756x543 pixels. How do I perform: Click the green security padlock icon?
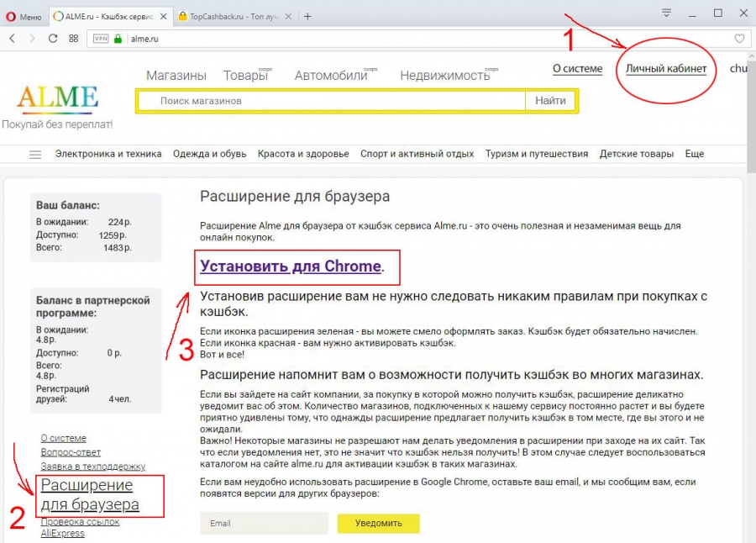tap(118, 39)
